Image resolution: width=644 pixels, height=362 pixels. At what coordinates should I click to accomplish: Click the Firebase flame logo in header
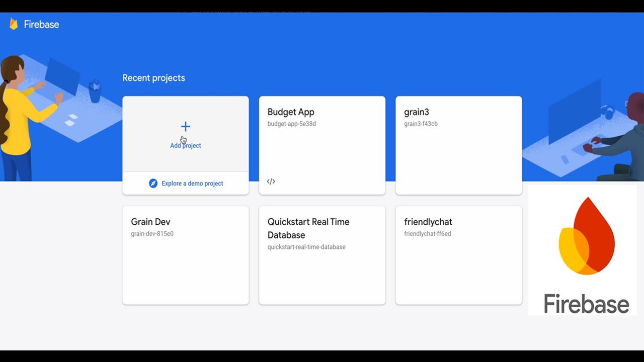pyautogui.click(x=14, y=24)
